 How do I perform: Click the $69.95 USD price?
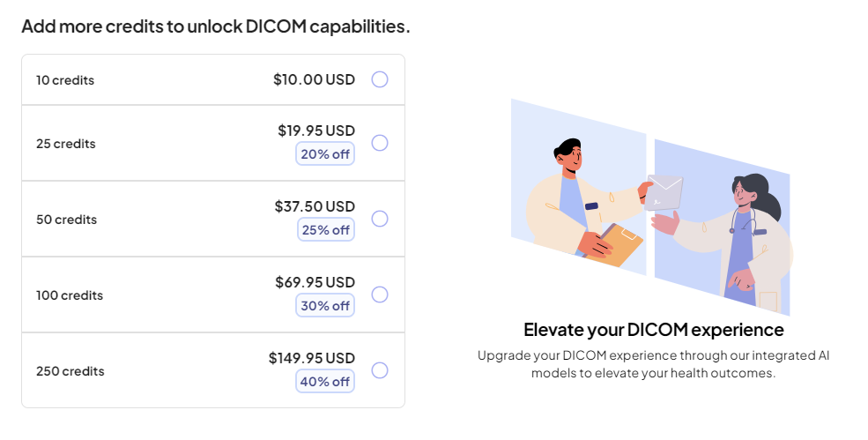(315, 283)
